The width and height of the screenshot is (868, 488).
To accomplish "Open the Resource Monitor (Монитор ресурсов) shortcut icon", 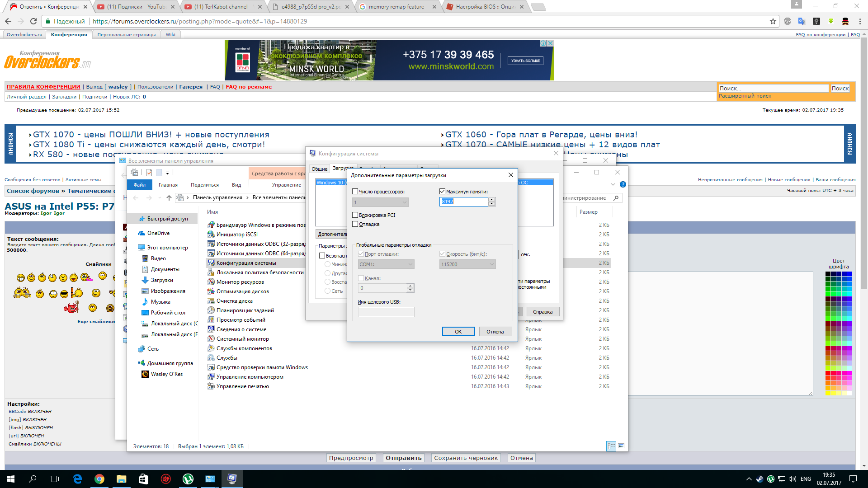I will coord(211,282).
